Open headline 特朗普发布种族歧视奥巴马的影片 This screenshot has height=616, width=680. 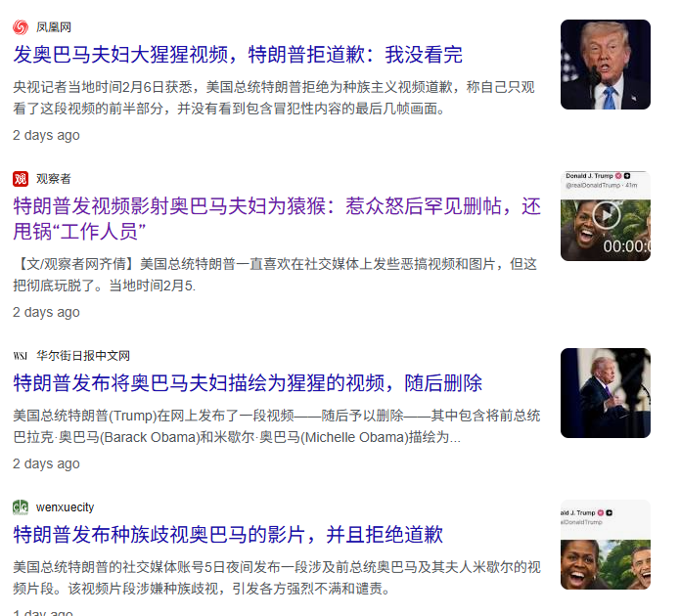click(x=228, y=535)
